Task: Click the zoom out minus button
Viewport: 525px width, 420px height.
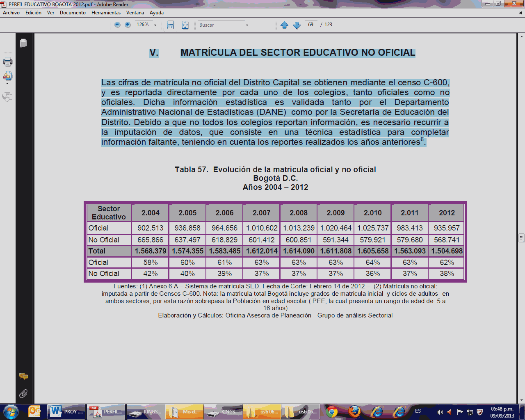Action: (117, 25)
